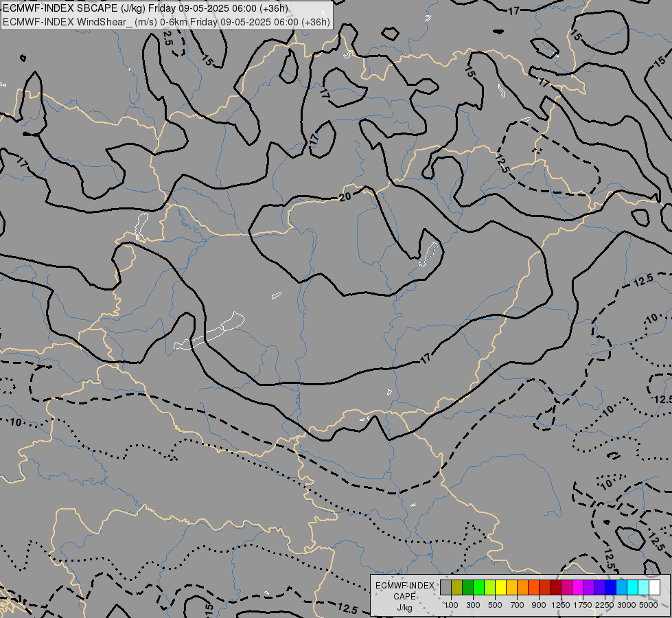Pick the white swatch ending the legend
This screenshot has height=618, width=672.
tap(654, 588)
